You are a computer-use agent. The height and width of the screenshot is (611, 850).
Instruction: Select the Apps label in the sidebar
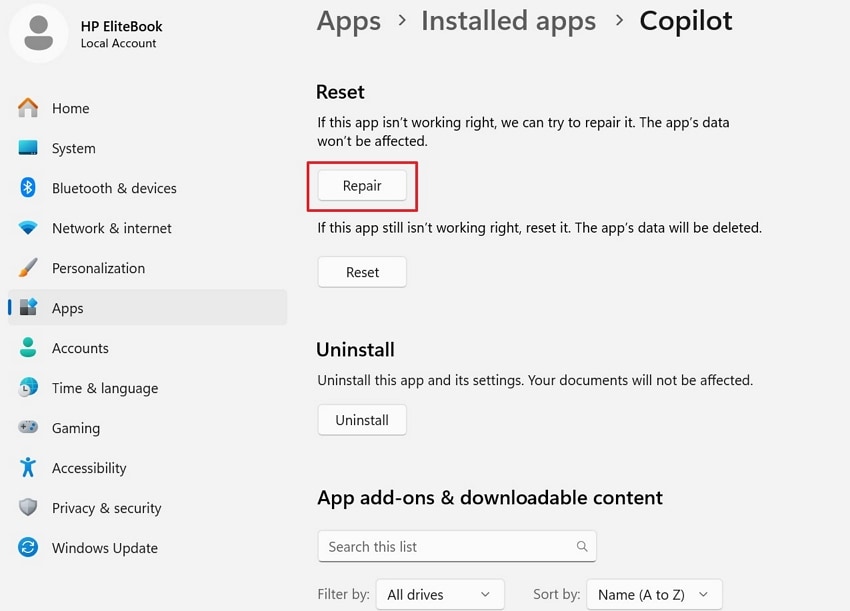pos(68,308)
